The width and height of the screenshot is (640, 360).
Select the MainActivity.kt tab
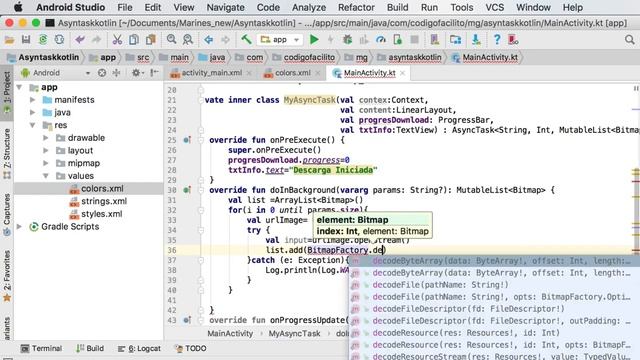[369, 73]
